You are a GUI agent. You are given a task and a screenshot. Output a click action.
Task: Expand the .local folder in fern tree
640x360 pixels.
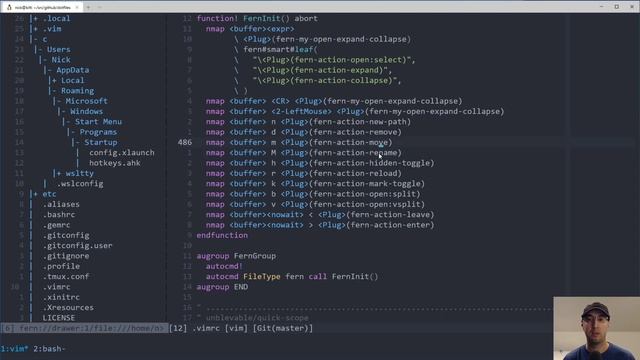[x=56, y=18]
